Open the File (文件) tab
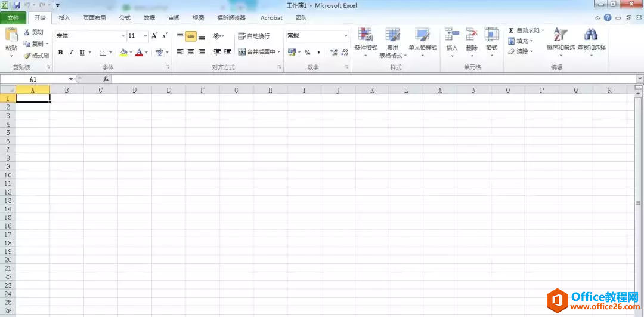Screen dimensions: 644x317 13,18
